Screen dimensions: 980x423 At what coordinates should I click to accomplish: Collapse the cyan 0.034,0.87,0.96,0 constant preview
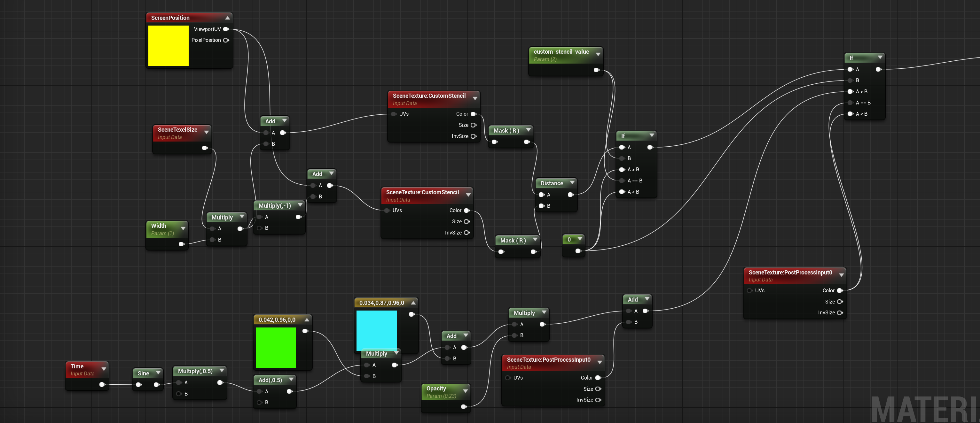pyautogui.click(x=413, y=303)
